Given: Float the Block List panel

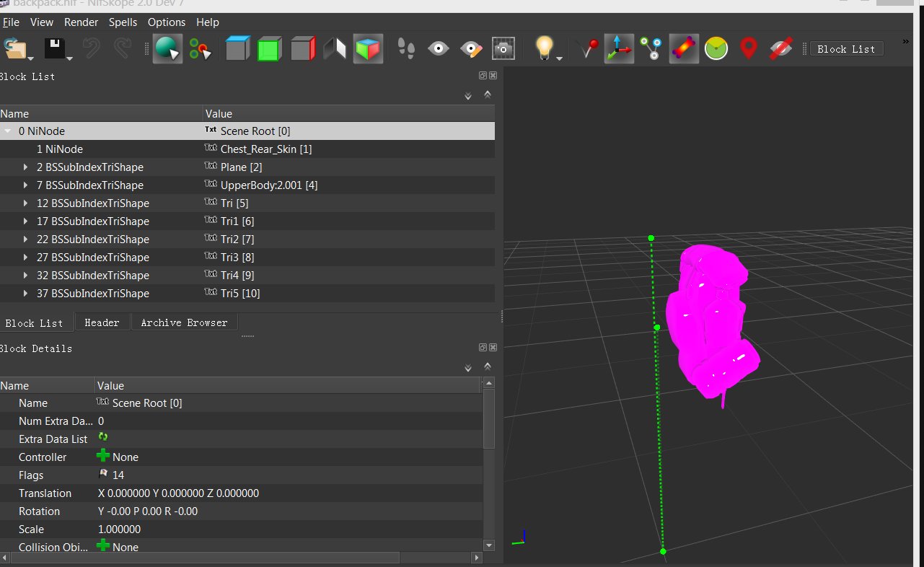Looking at the screenshot, I should click(x=483, y=76).
